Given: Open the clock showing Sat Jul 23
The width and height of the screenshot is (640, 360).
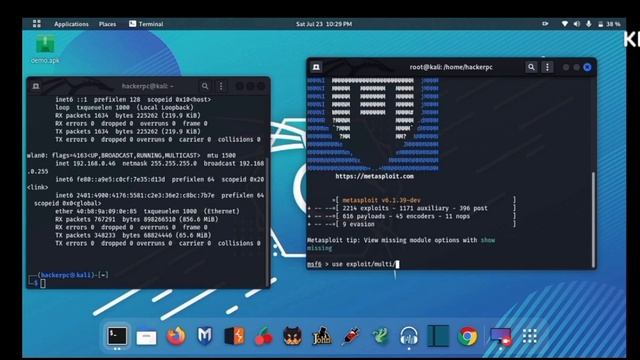Looking at the screenshot, I should pyautogui.click(x=324, y=24).
